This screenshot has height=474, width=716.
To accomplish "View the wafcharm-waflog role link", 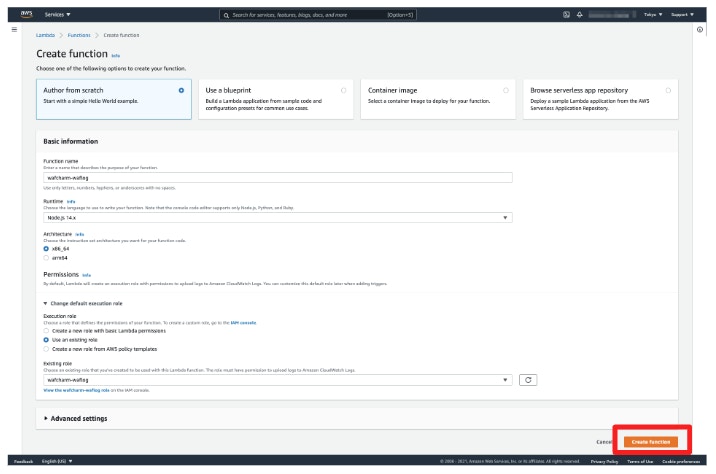I will tap(76, 390).
